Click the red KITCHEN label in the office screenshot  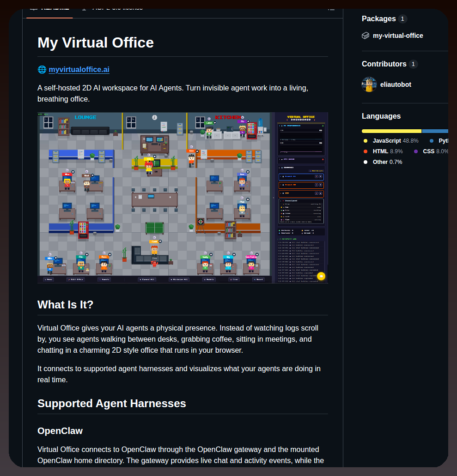(x=228, y=117)
